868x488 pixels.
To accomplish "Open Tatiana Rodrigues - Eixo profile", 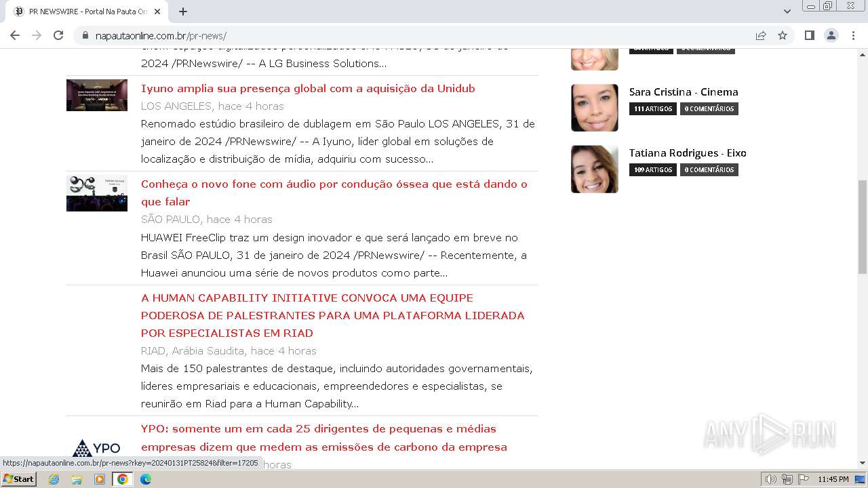I will (x=688, y=153).
